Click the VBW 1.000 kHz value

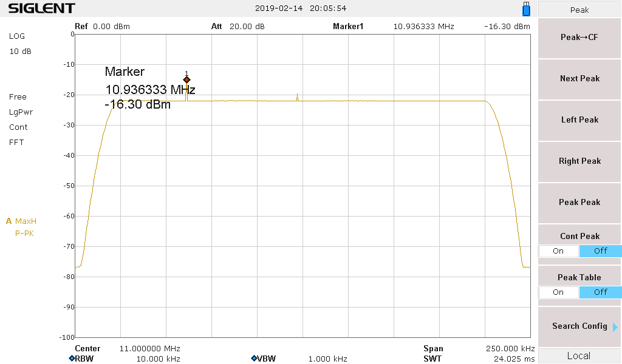click(x=327, y=359)
